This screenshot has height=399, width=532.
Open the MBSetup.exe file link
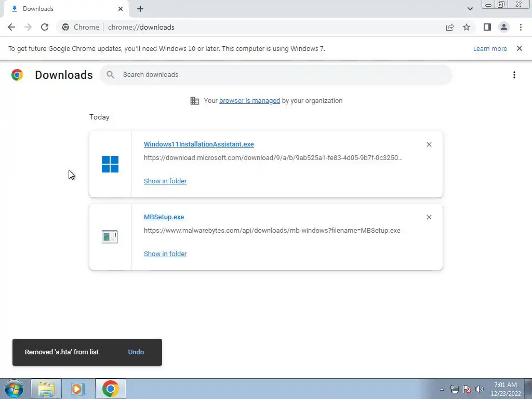pos(164,217)
